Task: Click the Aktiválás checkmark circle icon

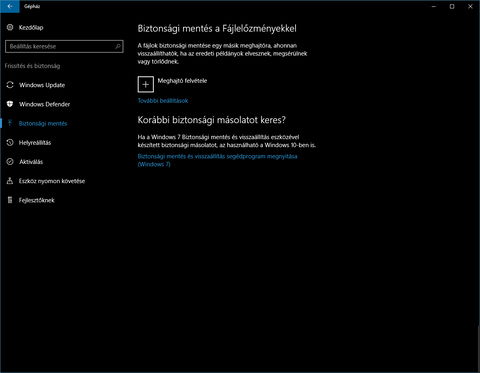Action: pyautogui.click(x=10, y=162)
